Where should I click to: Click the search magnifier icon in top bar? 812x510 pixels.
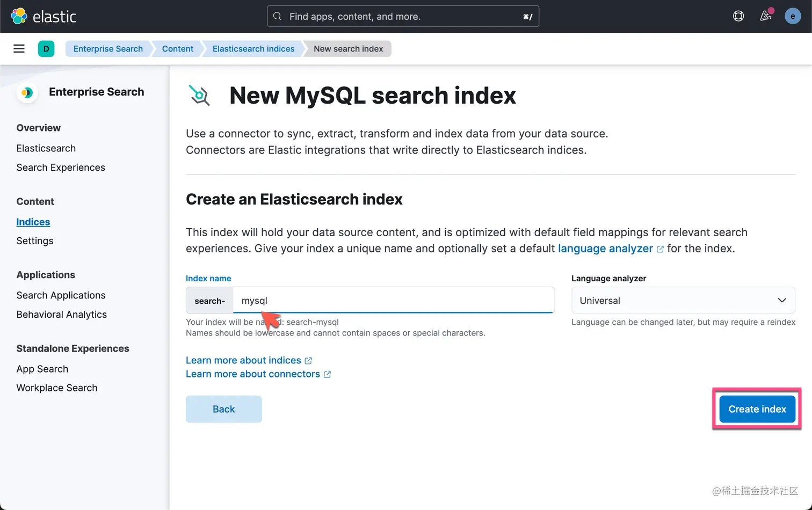click(x=277, y=16)
